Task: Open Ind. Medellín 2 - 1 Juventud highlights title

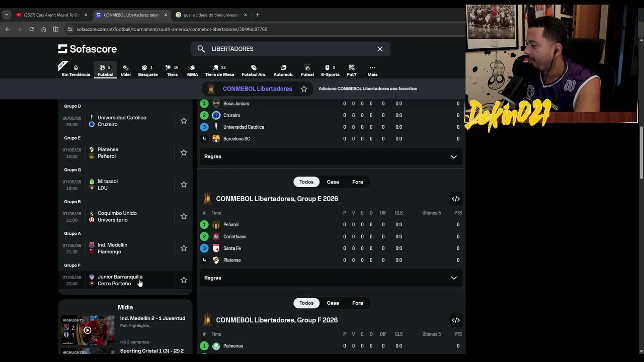Action: 152,318
